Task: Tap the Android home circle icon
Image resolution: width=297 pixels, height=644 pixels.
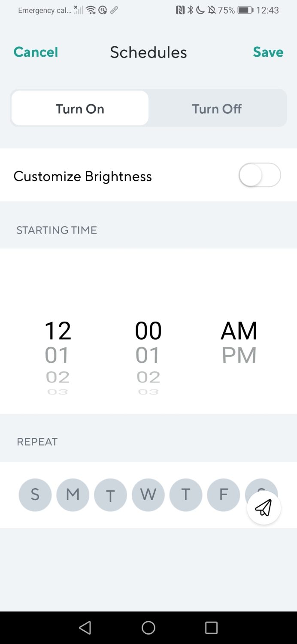Action: click(x=148, y=628)
